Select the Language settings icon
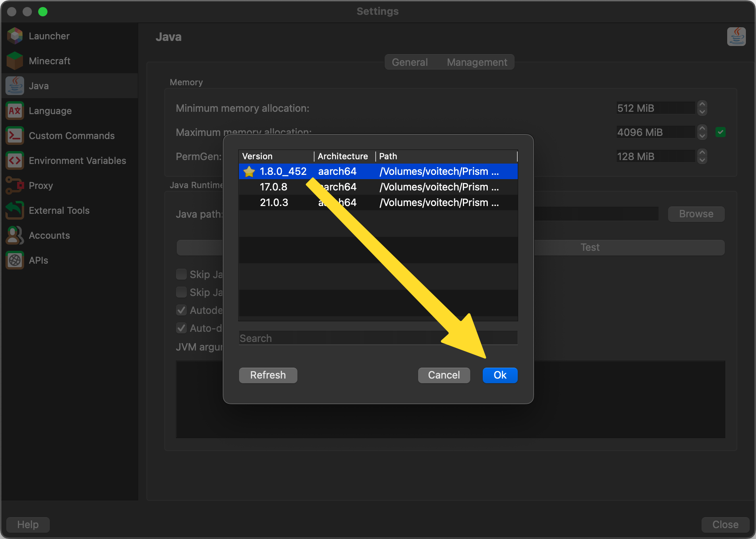Image resolution: width=756 pixels, height=539 pixels. pyautogui.click(x=15, y=111)
